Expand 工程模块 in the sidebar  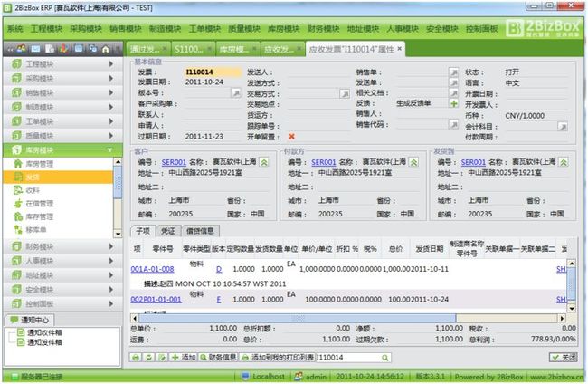(62, 63)
